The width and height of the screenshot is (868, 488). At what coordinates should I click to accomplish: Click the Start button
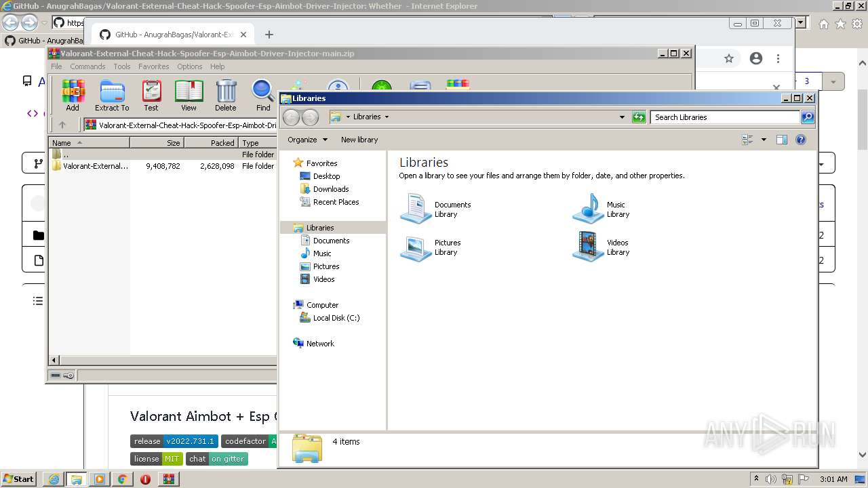18,479
